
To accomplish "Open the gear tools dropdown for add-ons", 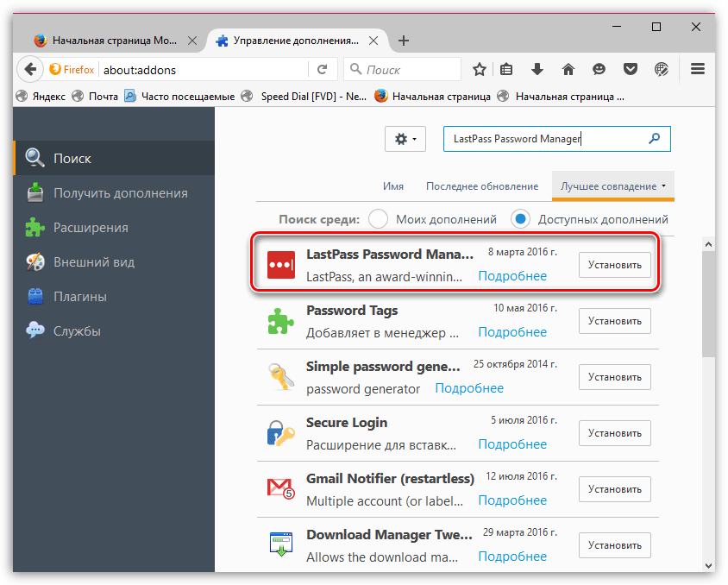I will [405, 139].
